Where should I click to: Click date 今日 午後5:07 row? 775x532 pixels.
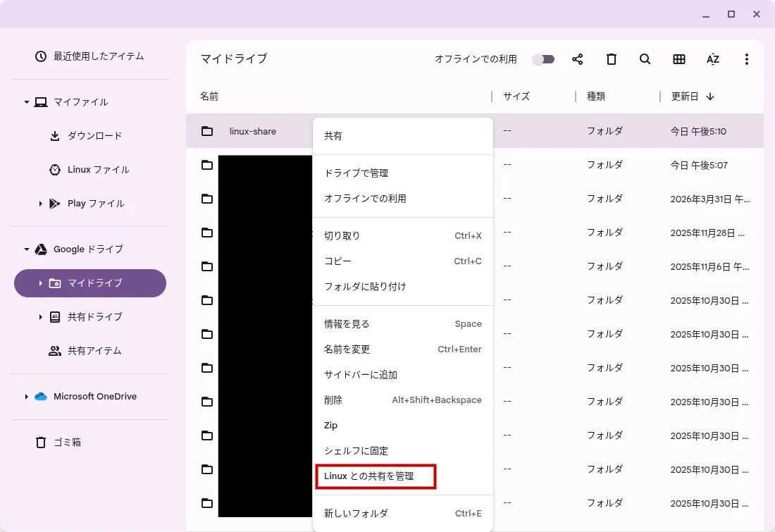(x=699, y=165)
